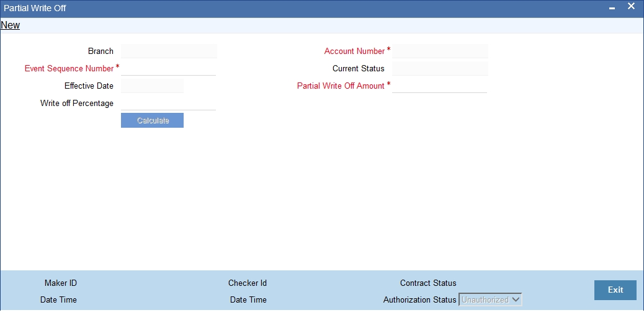Image resolution: width=644 pixels, height=315 pixels.
Task: Minimize the Partial Write Off window
Action: point(612,9)
